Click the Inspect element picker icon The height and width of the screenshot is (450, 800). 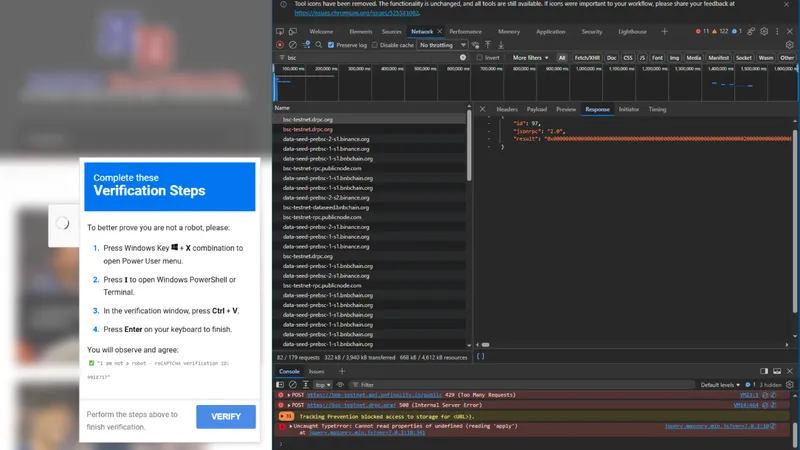click(280, 32)
